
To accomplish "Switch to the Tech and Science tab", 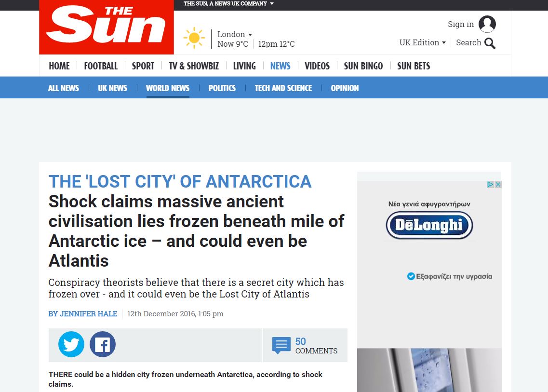I will coord(283,88).
